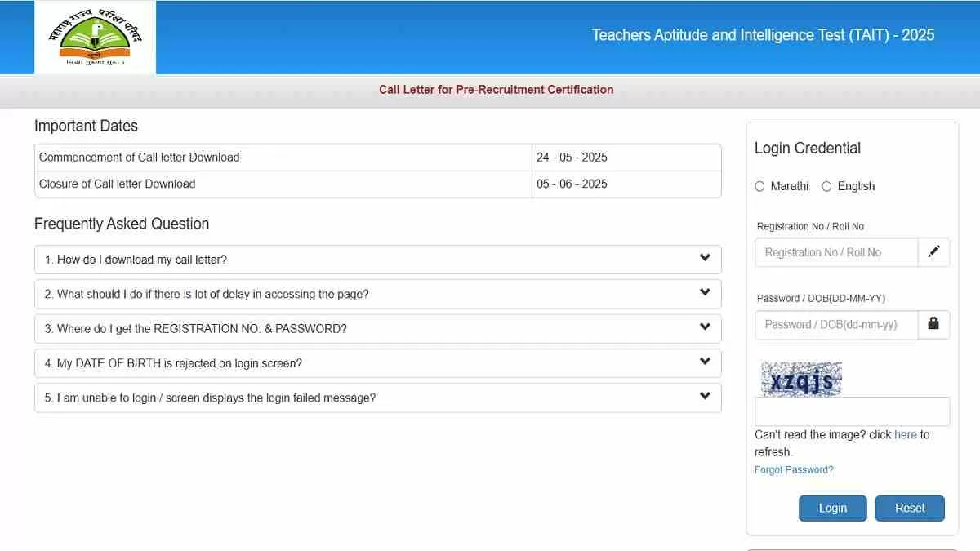This screenshot has height=551, width=980.
Task: Click the 'Registration No / Roll No' label above field
Action: click(810, 226)
